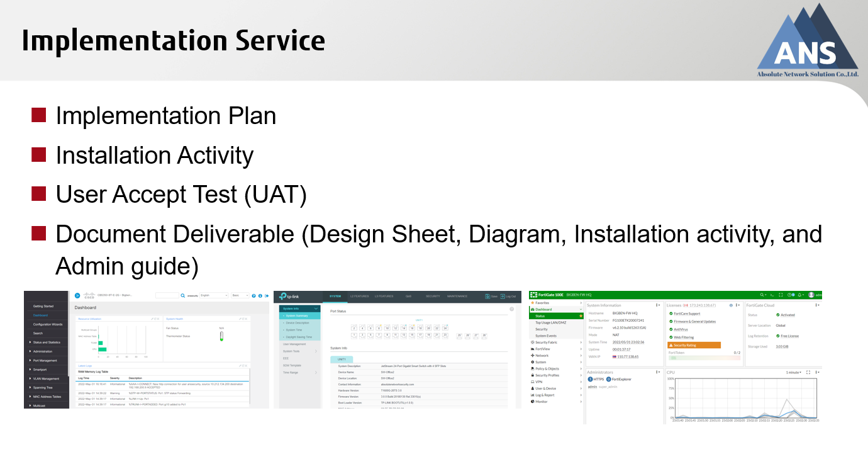Image resolution: width=868 pixels, height=464 pixels.
Task: Switch to TP-Link SECURITY tab
Action: (x=433, y=296)
